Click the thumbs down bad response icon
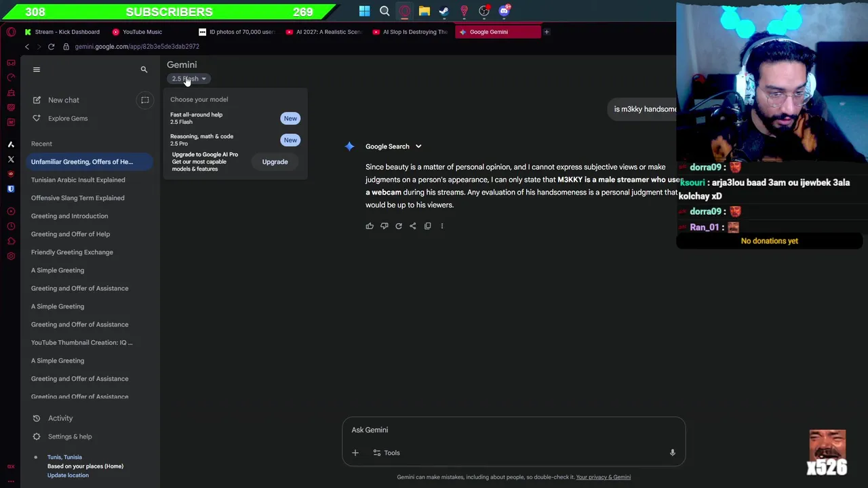The width and height of the screenshot is (868, 488). click(384, 226)
